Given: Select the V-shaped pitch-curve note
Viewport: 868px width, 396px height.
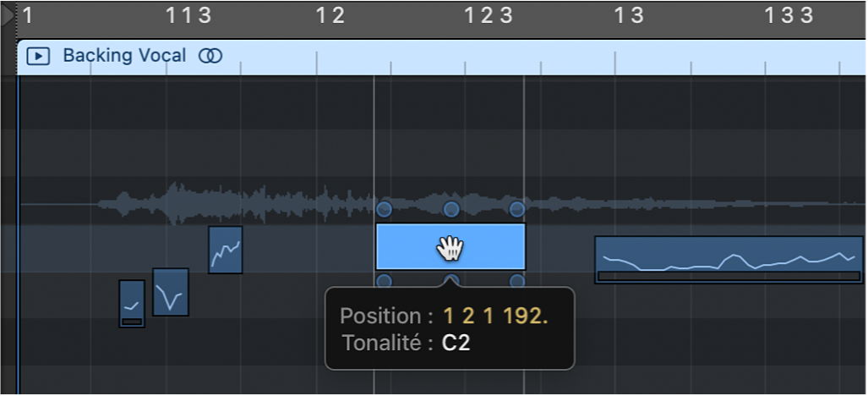Looking at the screenshot, I should [x=171, y=292].
